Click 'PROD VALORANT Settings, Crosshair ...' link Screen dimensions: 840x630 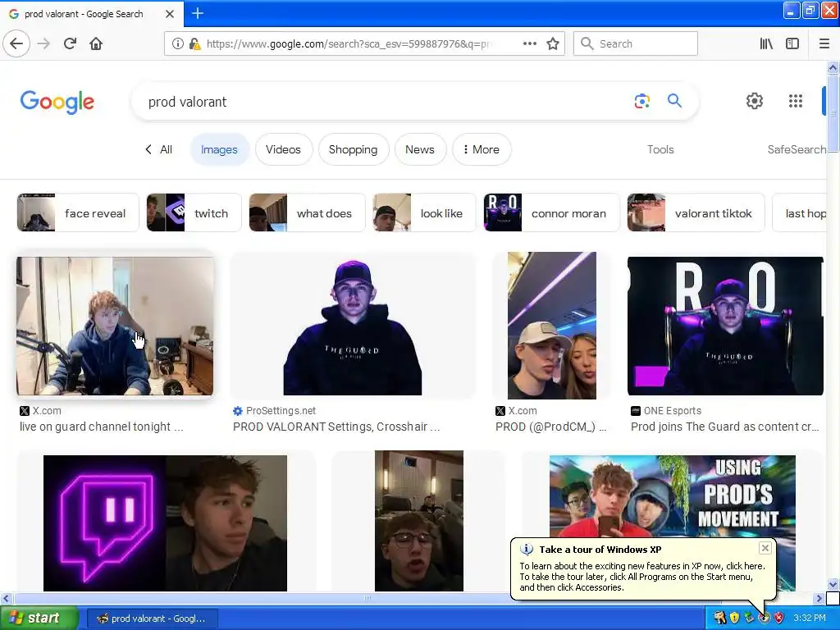point(336,427)
